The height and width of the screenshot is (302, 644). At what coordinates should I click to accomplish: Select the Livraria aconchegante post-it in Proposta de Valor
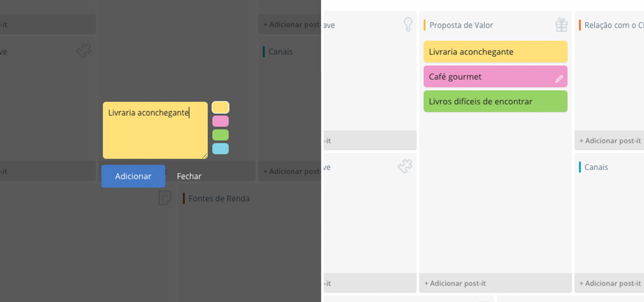495,52
